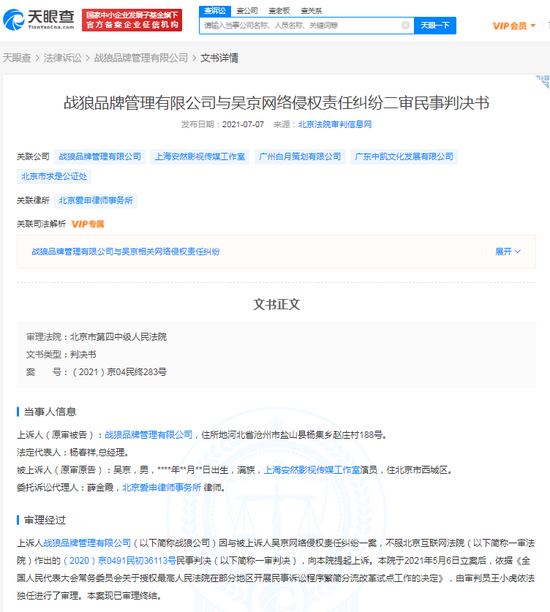Select the 查诉讼 search tab
Viewport: 550px width, 612px height.
[x=215, y=11]
